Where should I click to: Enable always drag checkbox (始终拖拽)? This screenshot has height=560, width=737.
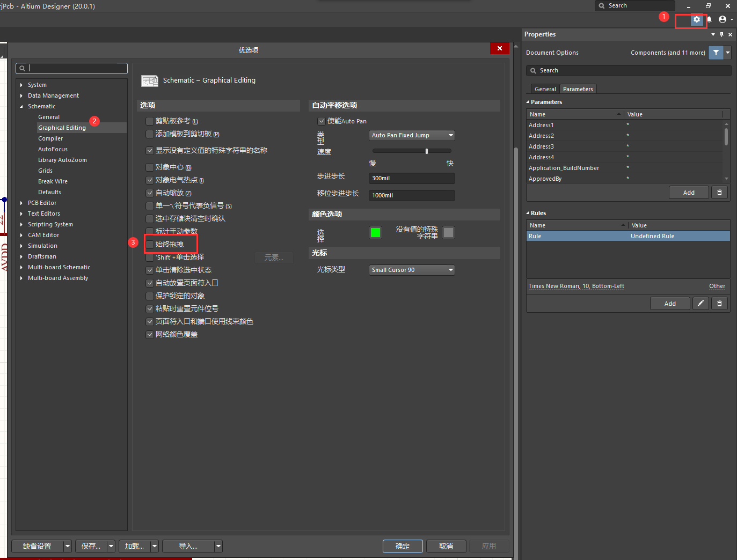[150, 245]
